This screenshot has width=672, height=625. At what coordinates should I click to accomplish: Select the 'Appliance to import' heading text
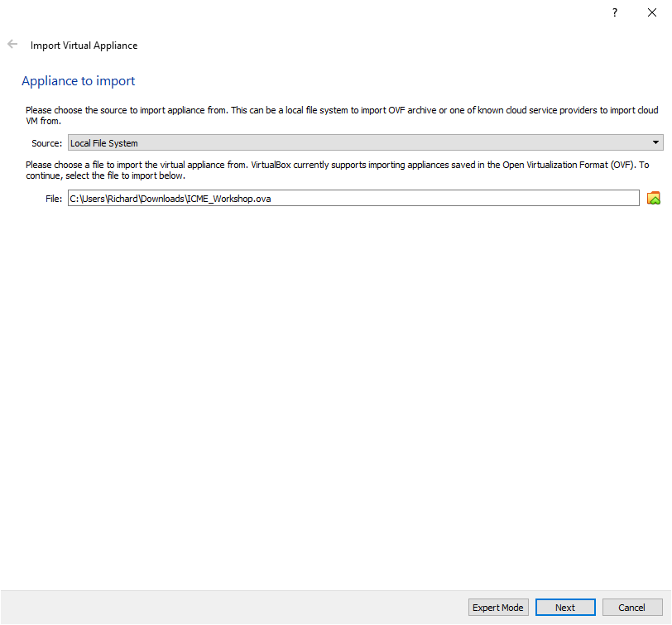(79, 81)
